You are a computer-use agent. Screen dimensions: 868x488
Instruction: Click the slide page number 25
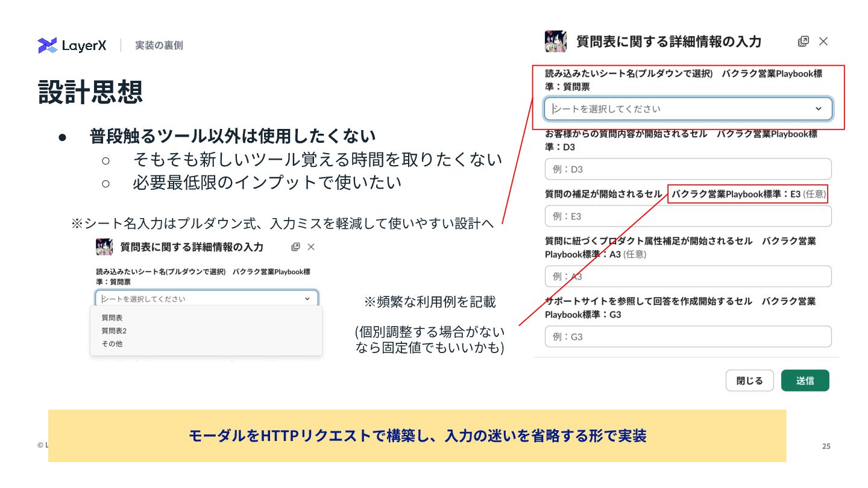[826, 446]
